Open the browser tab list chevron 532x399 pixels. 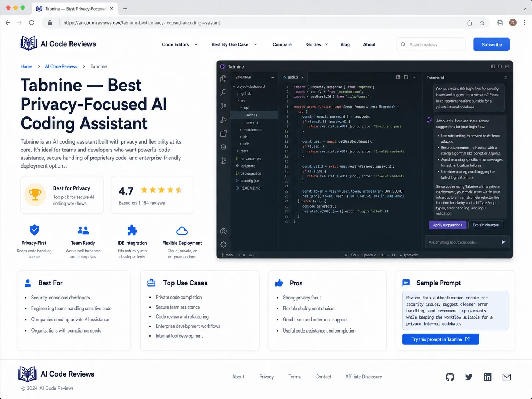coord(524,8)
